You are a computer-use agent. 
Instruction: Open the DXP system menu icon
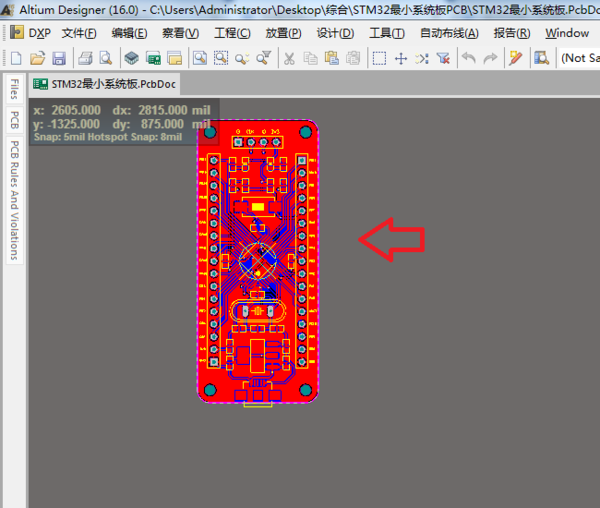coord(16,33)
